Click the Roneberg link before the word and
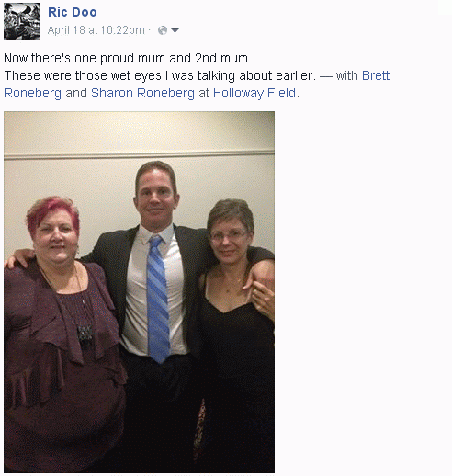Viewport: 452px width, 476px height. pyautogui.click(x=32, y=93)
